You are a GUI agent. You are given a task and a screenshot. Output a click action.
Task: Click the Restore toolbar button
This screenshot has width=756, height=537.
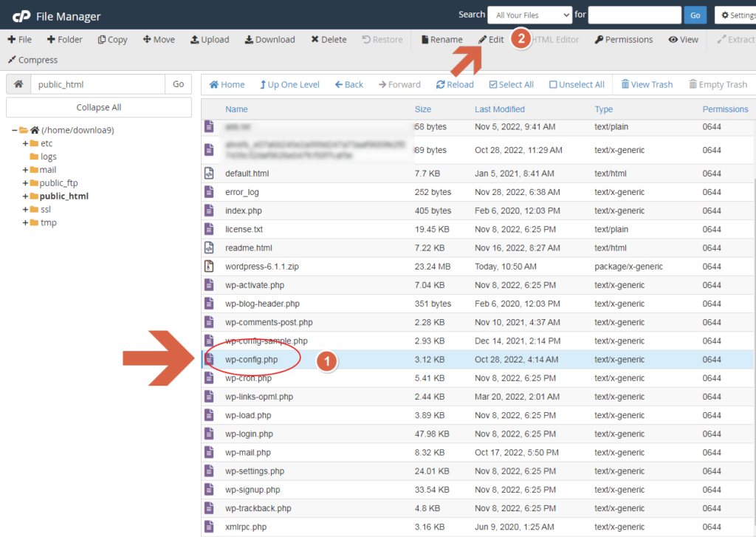(382, 40)
